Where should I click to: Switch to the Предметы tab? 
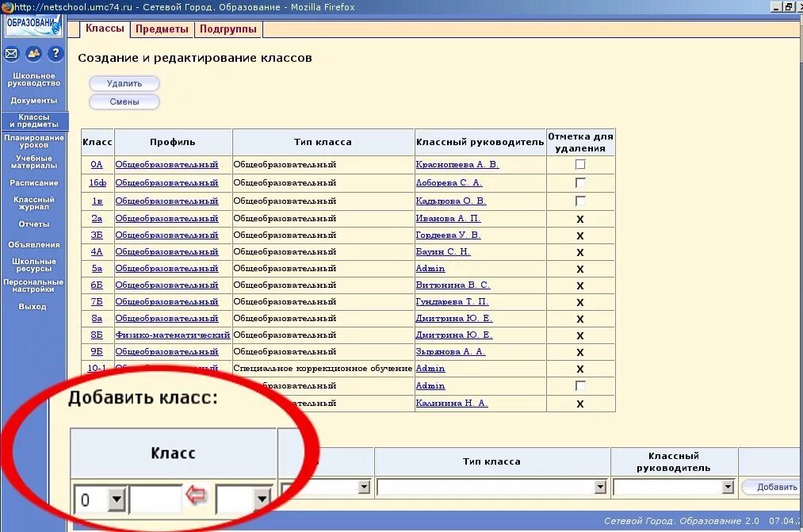tap(162, 29)
